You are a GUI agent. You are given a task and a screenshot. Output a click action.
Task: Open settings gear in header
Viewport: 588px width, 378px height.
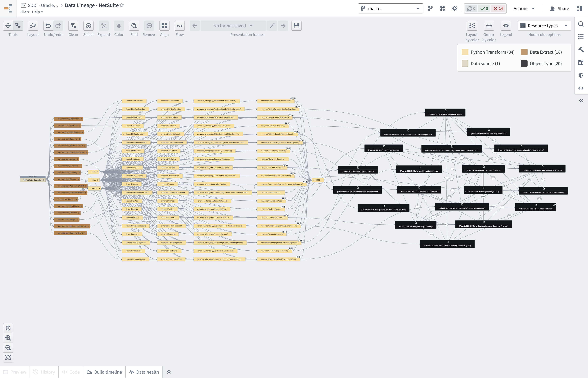[455, 9]
